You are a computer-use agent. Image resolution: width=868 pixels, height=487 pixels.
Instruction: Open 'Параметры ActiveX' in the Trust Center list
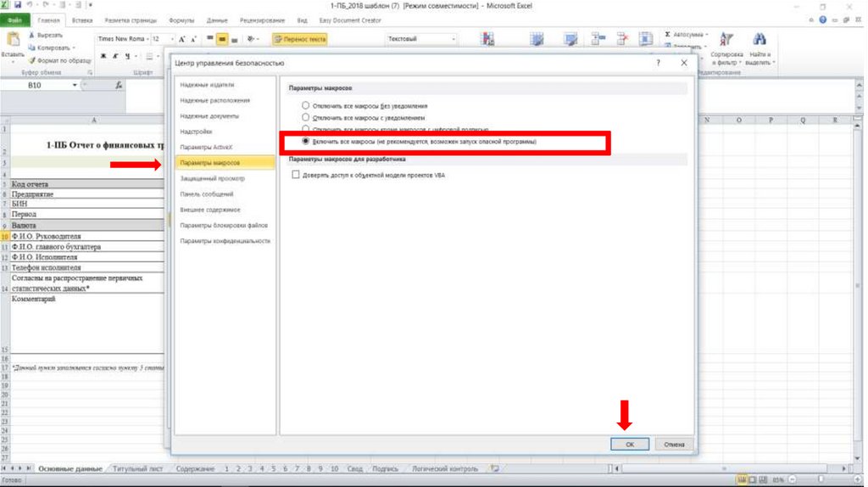pyautogui.click(x=201, y=147)
